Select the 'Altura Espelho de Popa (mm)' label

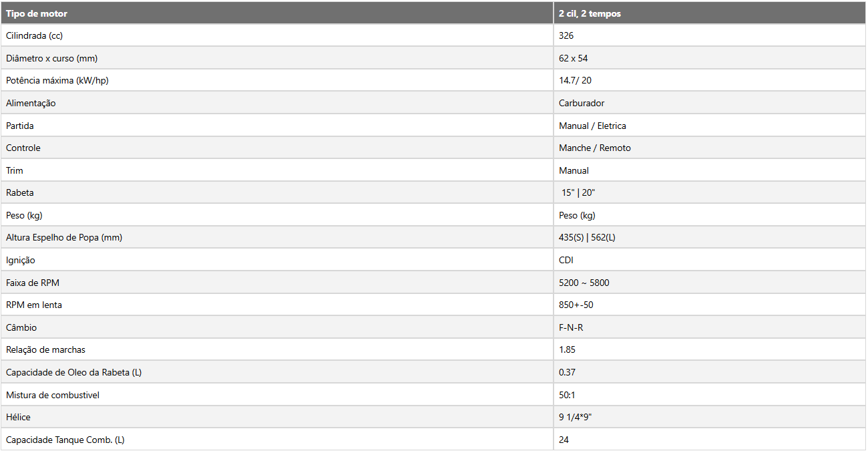[64, 237]
